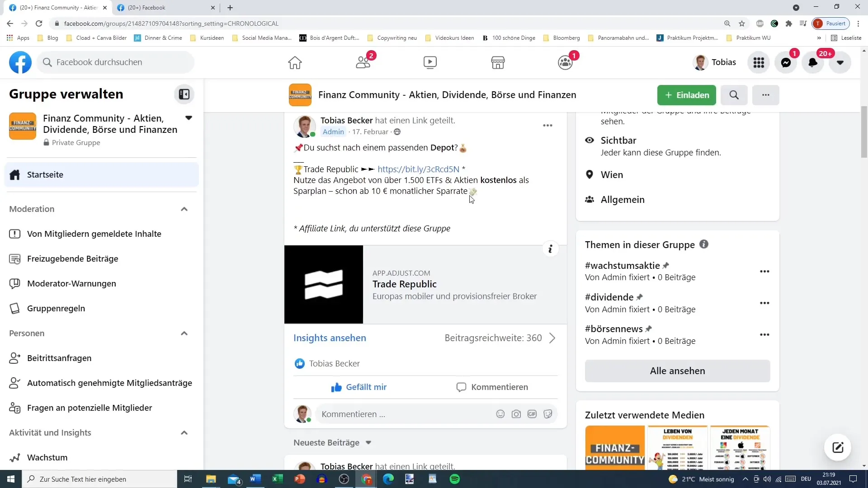Open the Marketplace icon in navbar
This screenshot has width=868, height=488.
point(498,61)
